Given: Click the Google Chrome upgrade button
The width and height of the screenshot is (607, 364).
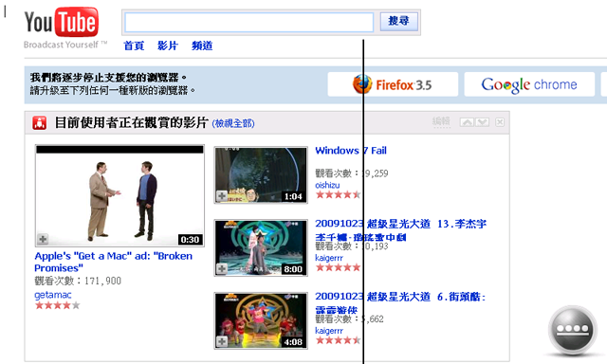Looking at the screenshot, I should tap(529, 84).
